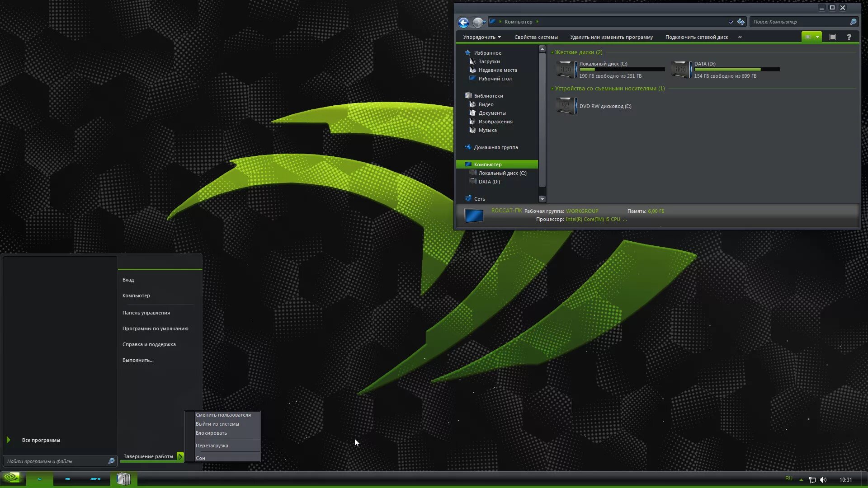Image resolution: width=868 pixels, height=488 pixels.
Task: Select Локальный диск (C:) drive icon
Action: pos(566,70)
